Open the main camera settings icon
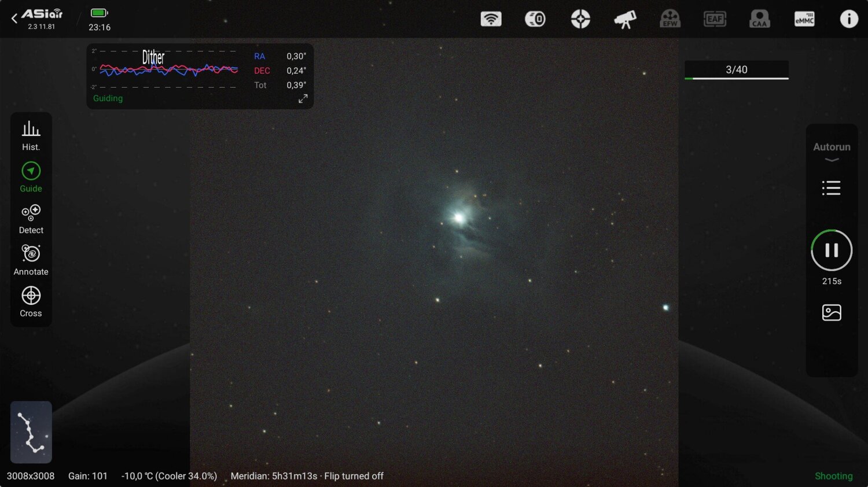 point(535,19)
